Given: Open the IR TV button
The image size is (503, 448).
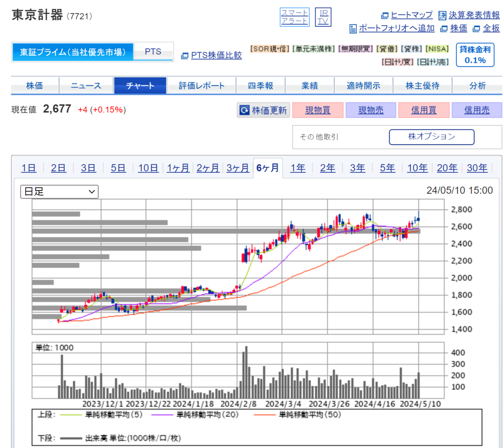Looking at the screenshot, I should [323, 17].
